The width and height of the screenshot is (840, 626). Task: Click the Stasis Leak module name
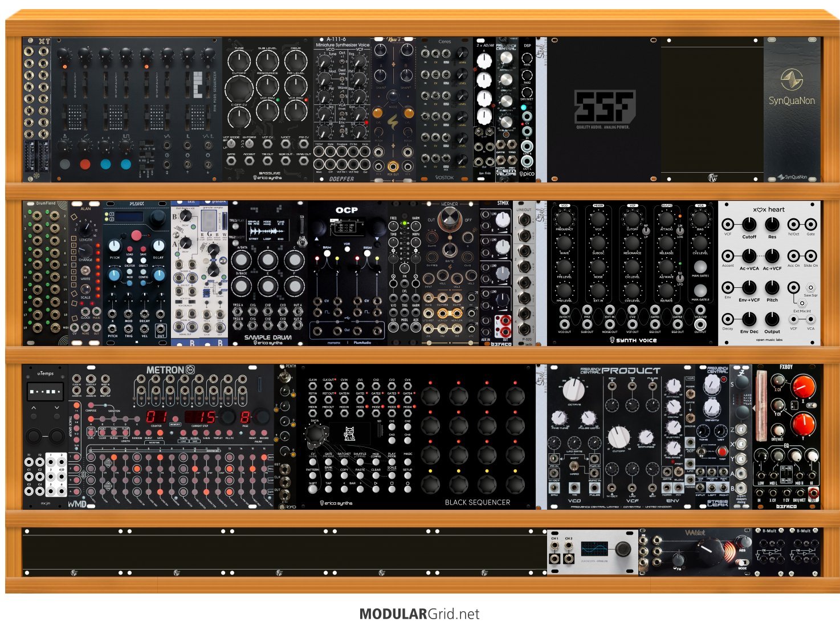coord(717,503)
